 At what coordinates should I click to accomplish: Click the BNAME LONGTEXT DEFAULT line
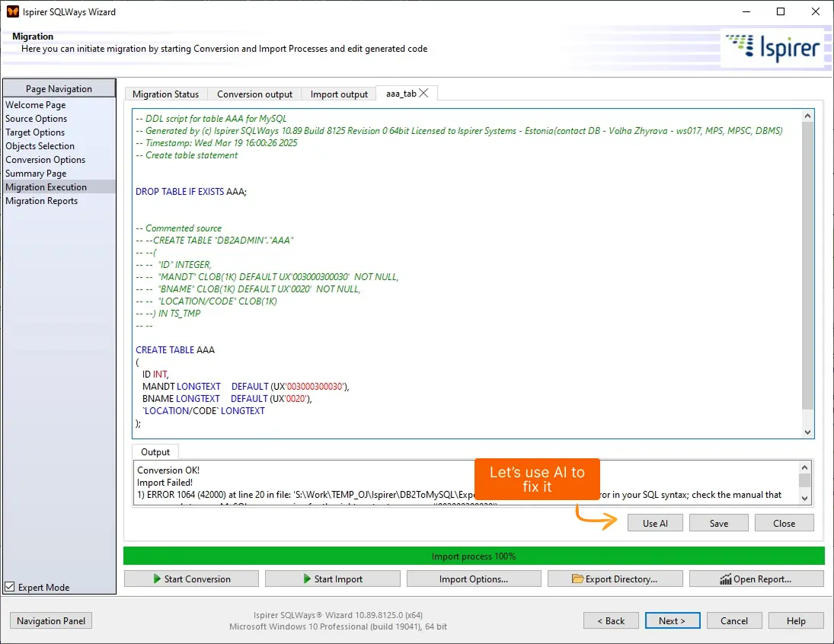(x=226, y=398)
